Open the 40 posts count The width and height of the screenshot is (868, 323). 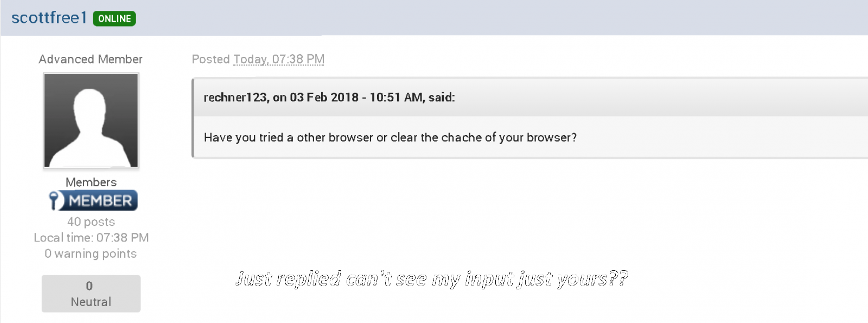click(x=91, y=222)
